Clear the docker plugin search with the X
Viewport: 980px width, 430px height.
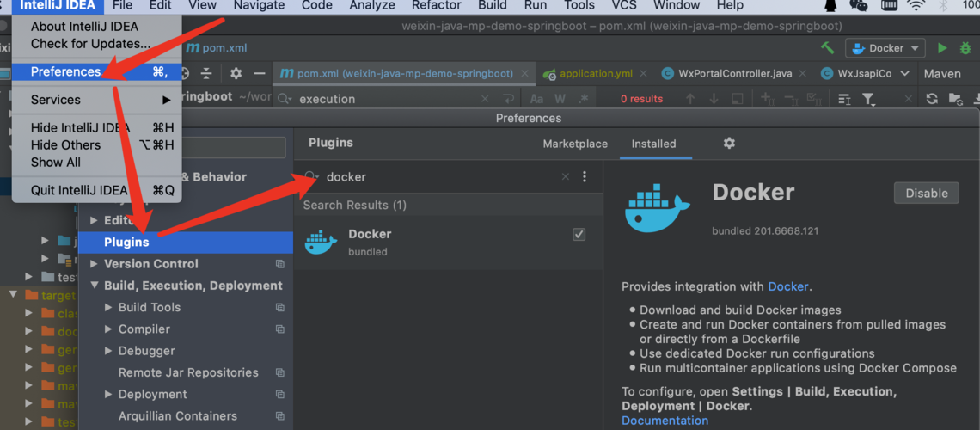[565, 177]
